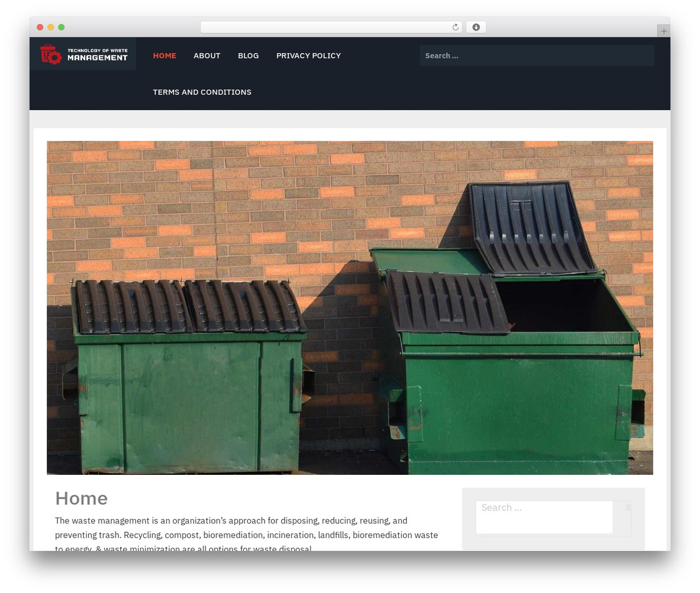The width and height of the screenshot is (700, 593).
Task: Open the Home menu item
Action: point(165,56)
